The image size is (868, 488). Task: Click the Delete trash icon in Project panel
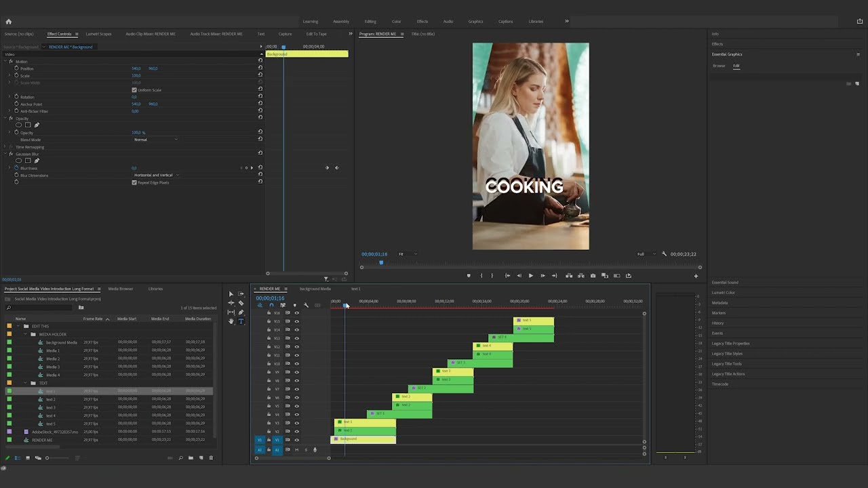(x=211, y=457)
